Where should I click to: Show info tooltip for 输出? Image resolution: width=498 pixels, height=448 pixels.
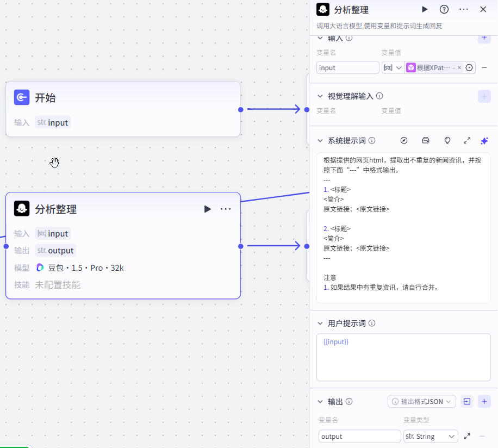coord(349,402)
